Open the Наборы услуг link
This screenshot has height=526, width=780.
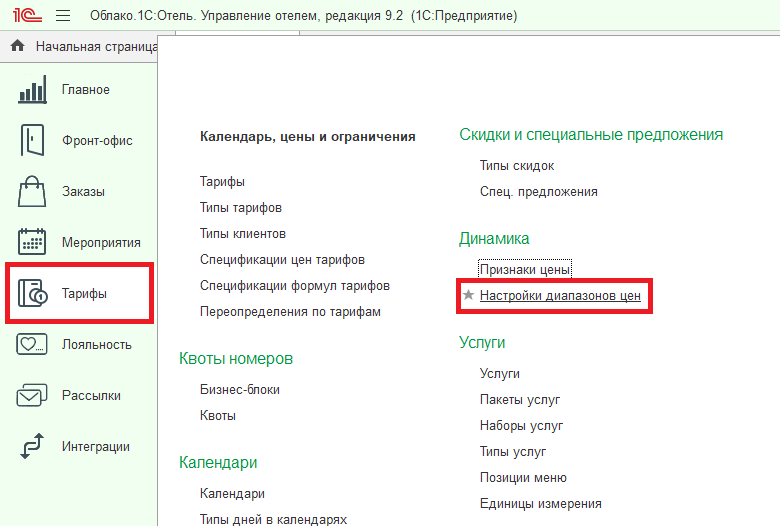click(x=521, y=425)
